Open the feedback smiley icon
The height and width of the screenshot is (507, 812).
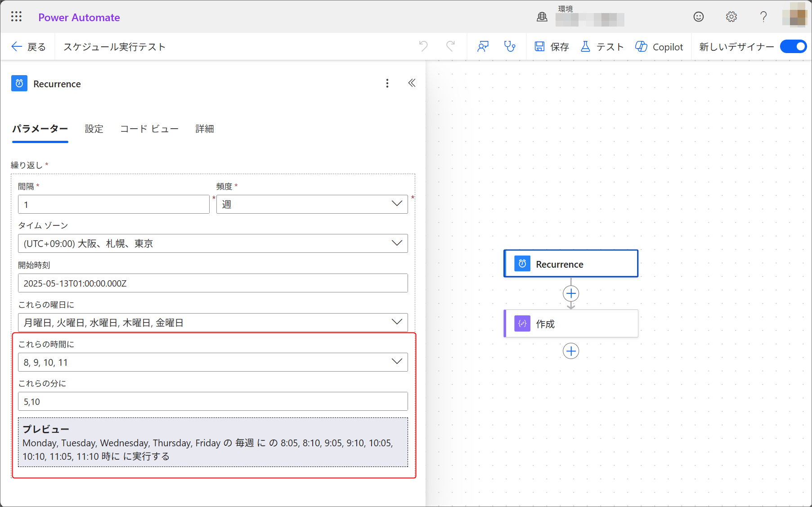coord(699,17)
